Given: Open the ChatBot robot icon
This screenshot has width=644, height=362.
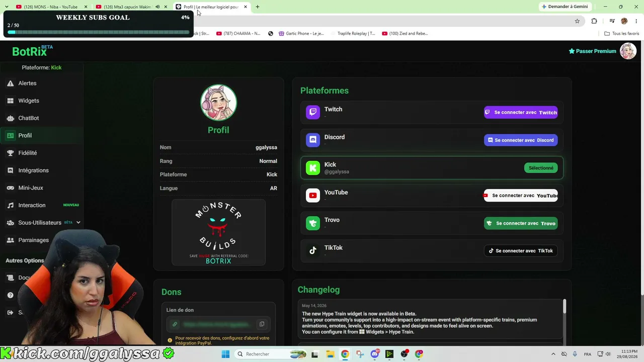Looking at the screenshot, I should click(x=10, y=118).
